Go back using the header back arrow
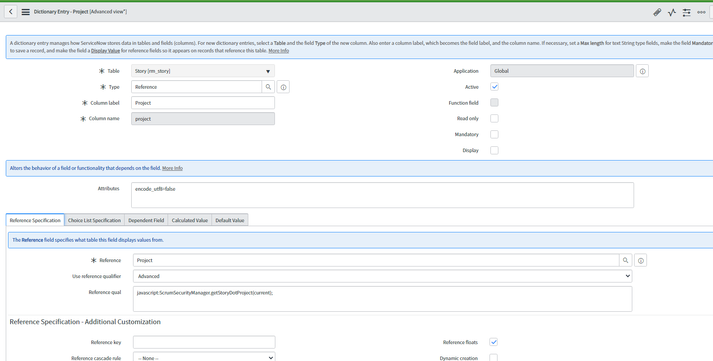Image resolution: width=713 pixels, height=361 pixels. 10,12
